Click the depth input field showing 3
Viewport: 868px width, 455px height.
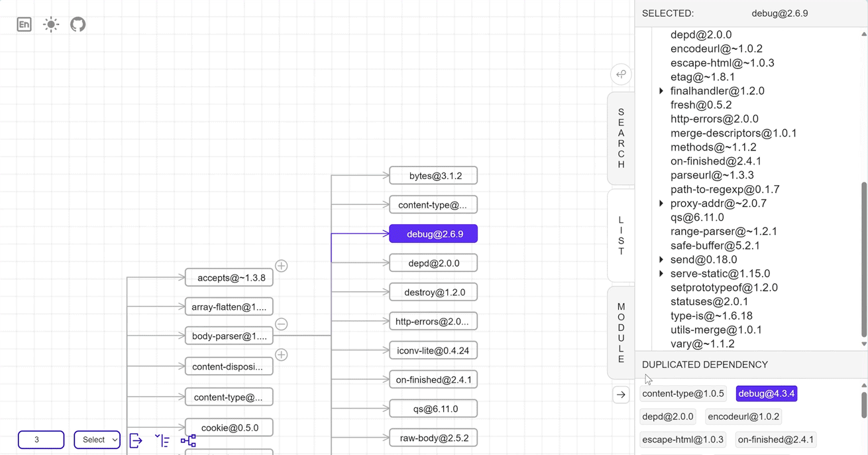[41, 440]
